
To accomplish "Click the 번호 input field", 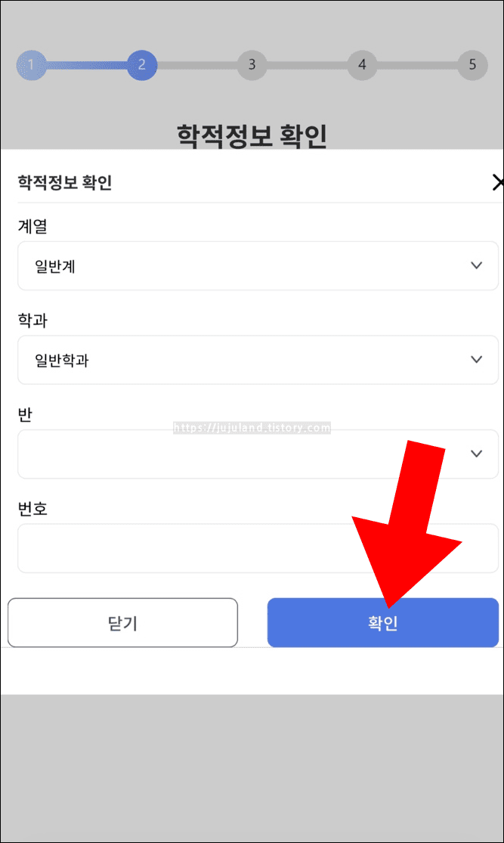I will (x=258, y=548).
